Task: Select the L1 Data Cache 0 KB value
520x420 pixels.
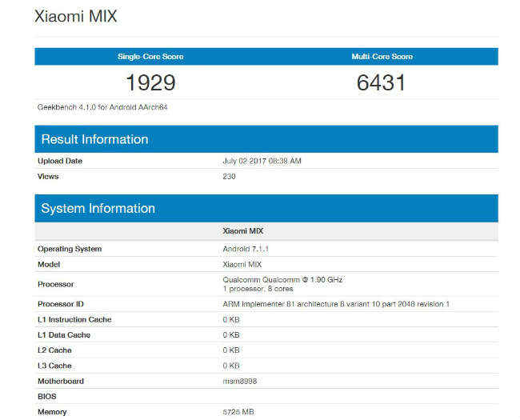Action: pyautogui.click(x=231, y=334)
